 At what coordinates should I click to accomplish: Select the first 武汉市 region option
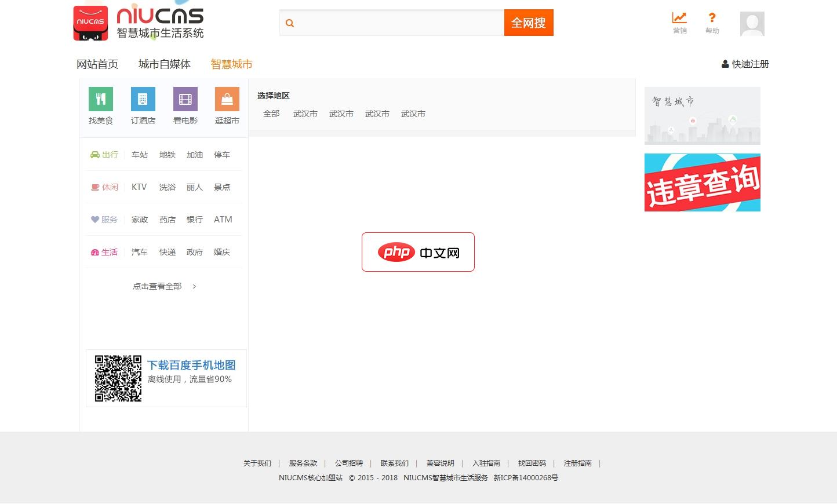(305, 114)
